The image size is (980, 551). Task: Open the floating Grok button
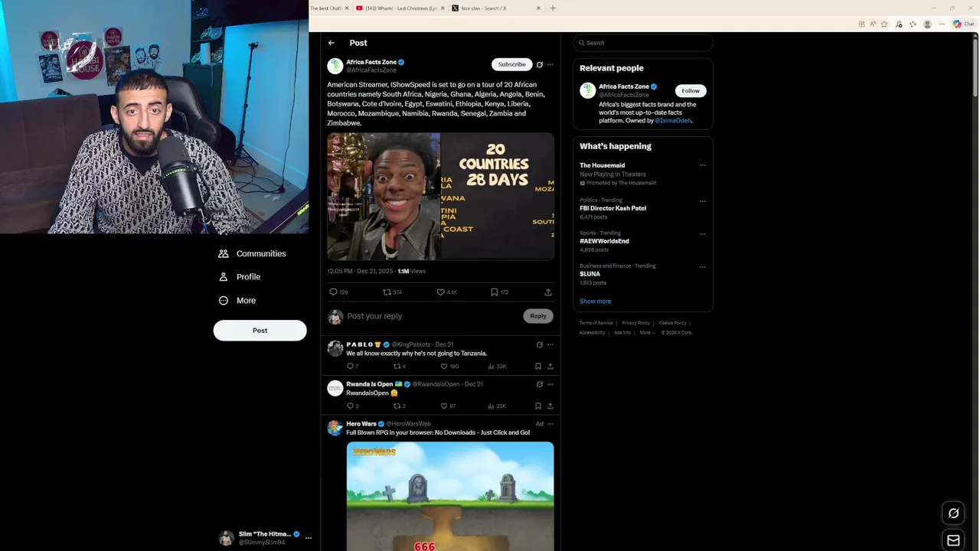coord(953,514)
